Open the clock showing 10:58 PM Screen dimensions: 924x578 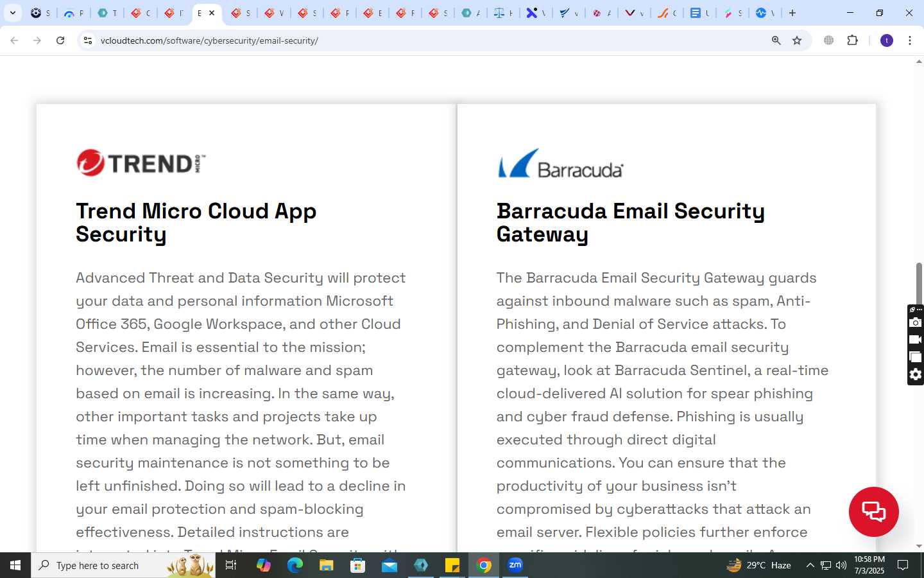(x=869, y=565)
